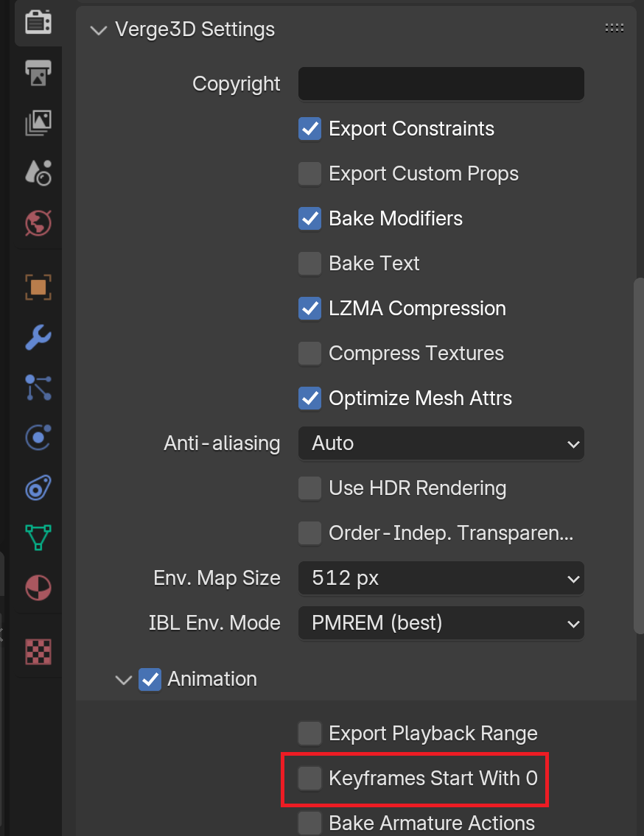Open the Object Data mesh tab

pyautogui.click(x=38, y=538)
